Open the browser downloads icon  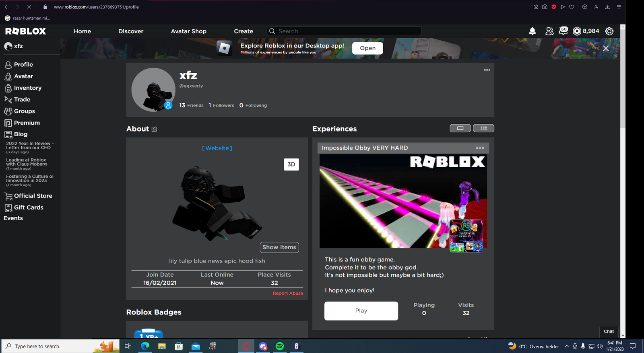[x=607, y=7]
